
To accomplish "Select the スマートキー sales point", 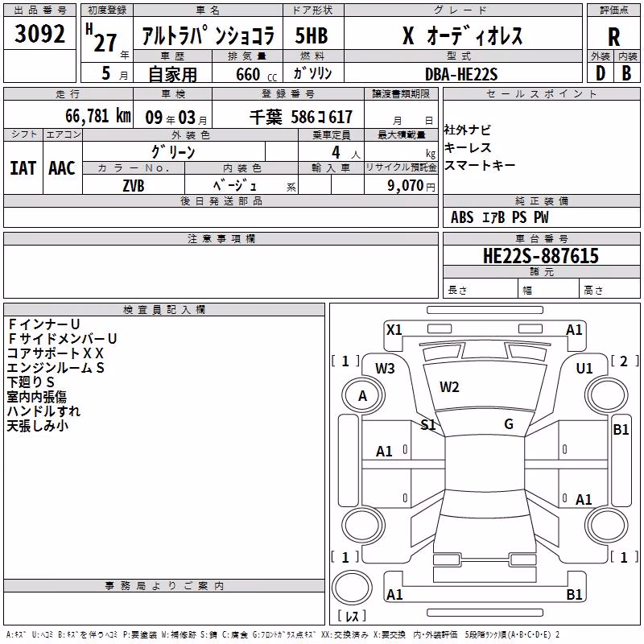I will pyautogui.click(x=479, y=165).
